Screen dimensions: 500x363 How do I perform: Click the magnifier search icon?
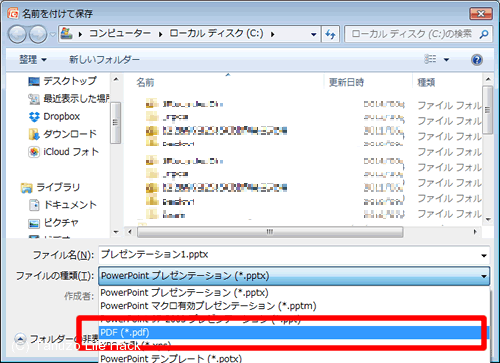[x=484, y=34]
